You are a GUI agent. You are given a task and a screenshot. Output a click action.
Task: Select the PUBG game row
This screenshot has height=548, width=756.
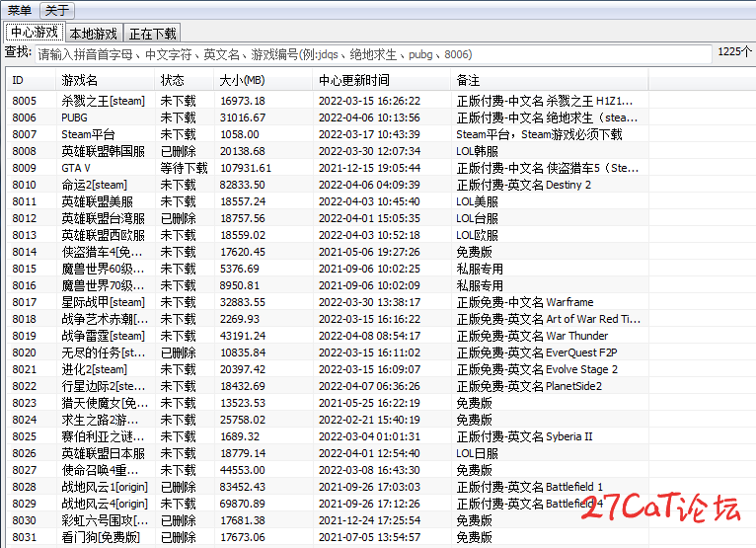click(x=328, y=117)
